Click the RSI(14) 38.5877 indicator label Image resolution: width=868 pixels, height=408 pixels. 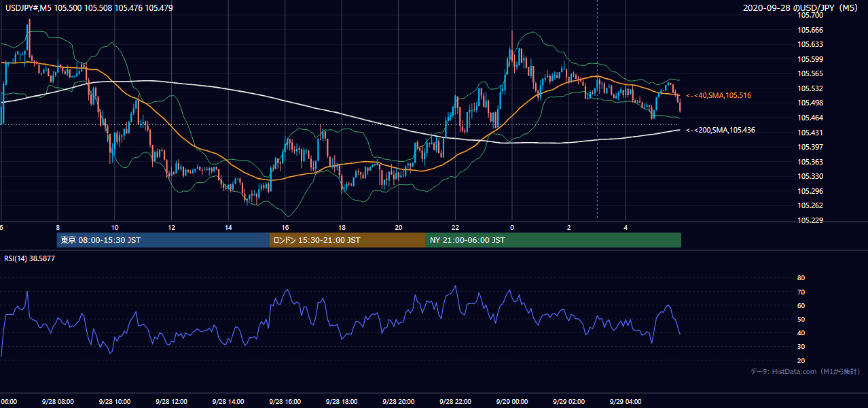pos(30,258)
